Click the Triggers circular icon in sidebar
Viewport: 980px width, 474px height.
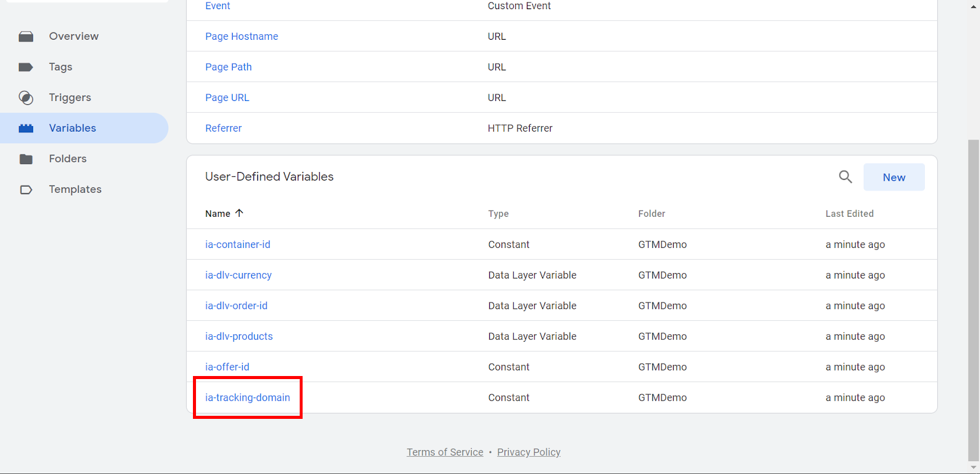(26, 98)
